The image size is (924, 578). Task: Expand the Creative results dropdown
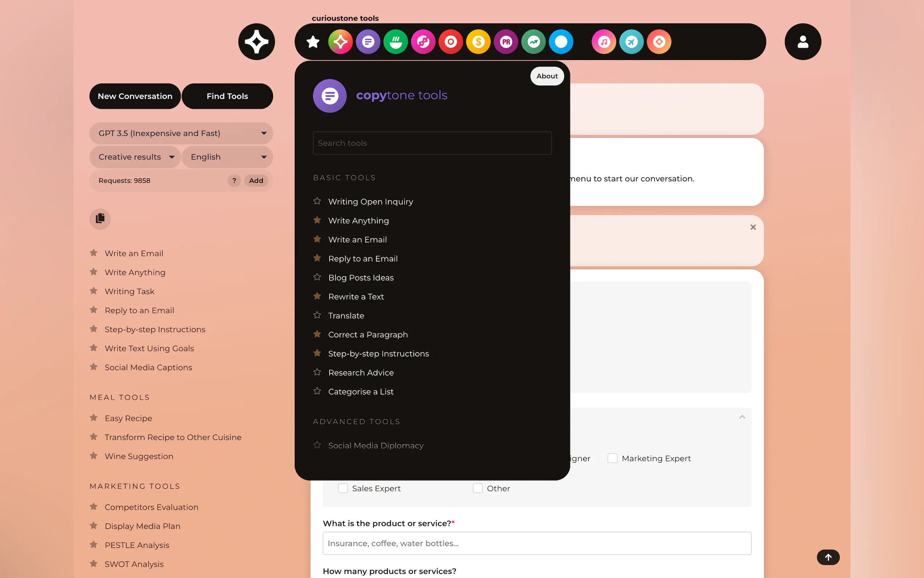coord(135,157)
